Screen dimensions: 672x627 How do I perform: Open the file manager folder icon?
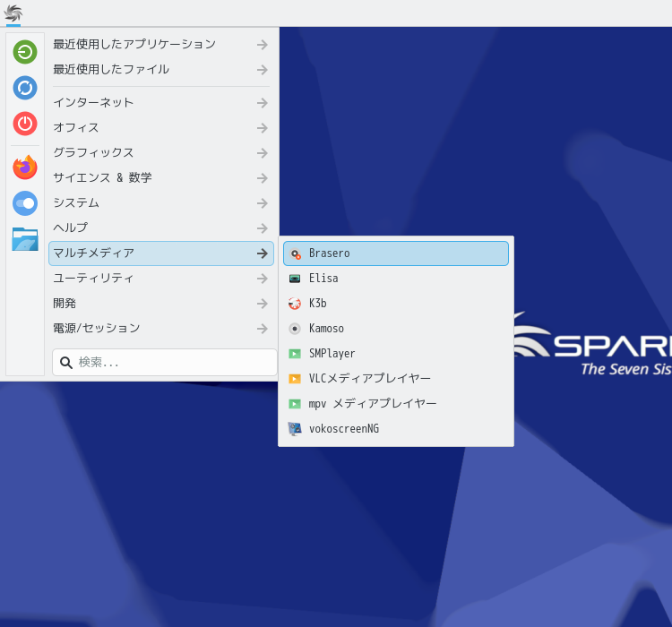click(x=25, y=239)
